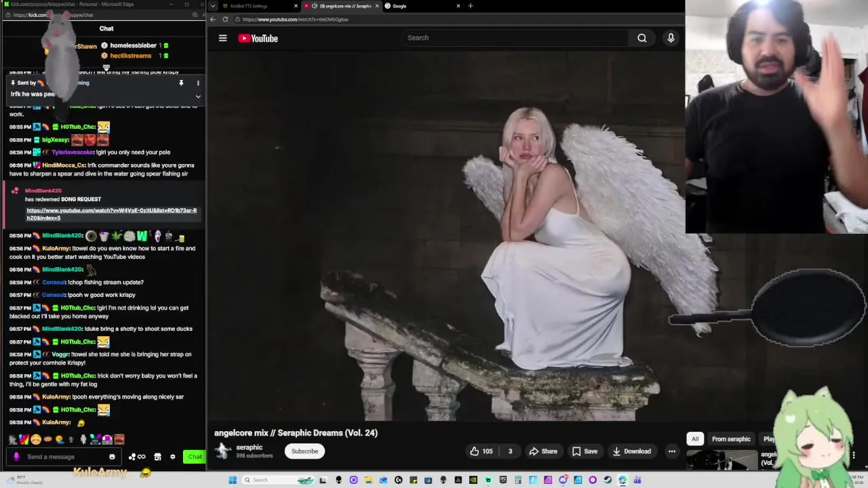Save the video to a playlist
The width and height of the screenshot is (868, 488).
[x=585, y=451]
